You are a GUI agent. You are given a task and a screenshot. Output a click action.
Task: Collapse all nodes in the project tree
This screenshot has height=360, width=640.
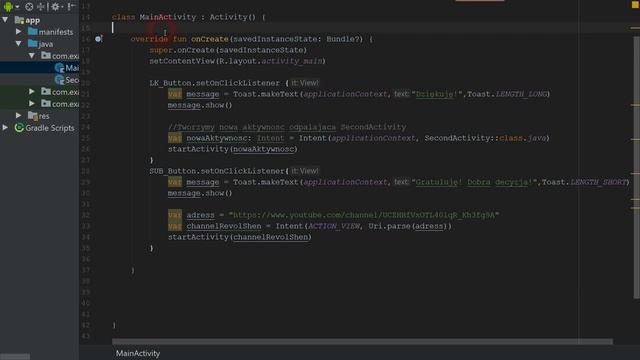[x=41, y=7]
